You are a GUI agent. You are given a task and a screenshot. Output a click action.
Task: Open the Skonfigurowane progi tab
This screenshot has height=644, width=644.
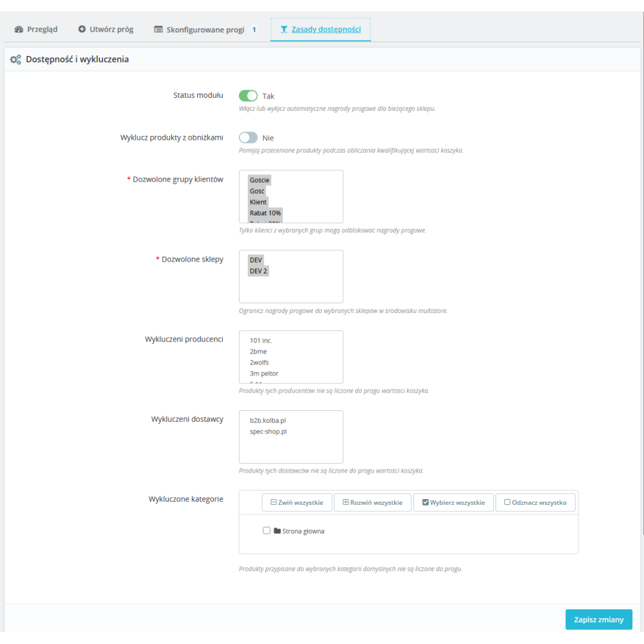pos(207,30)
